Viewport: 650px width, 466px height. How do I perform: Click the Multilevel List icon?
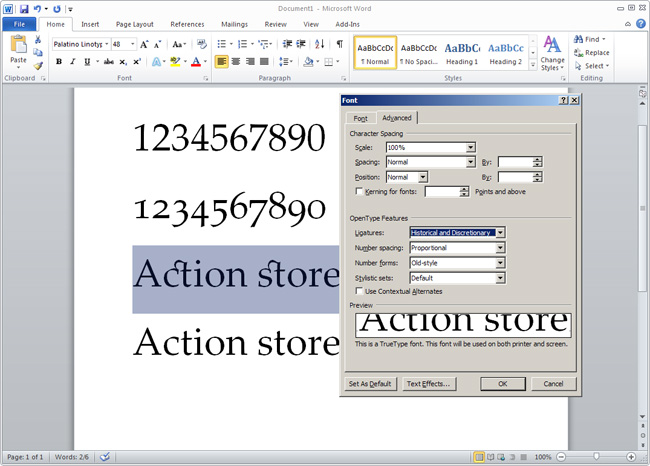(x=263, y=44)
